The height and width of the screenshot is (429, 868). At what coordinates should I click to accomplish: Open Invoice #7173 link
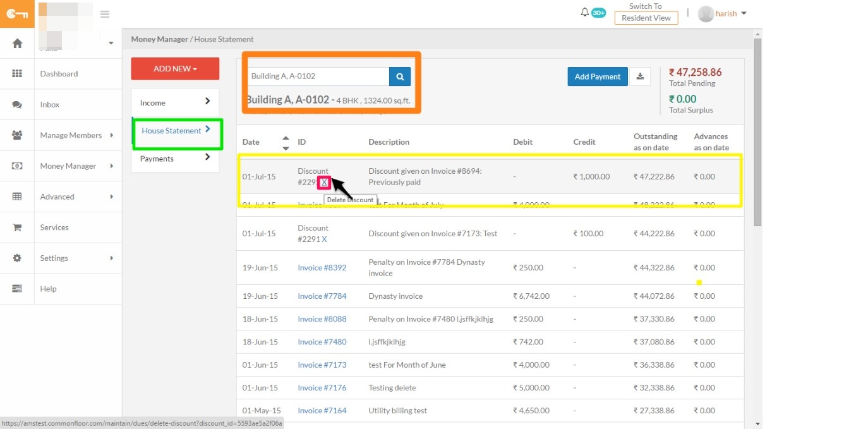point(322,365)
